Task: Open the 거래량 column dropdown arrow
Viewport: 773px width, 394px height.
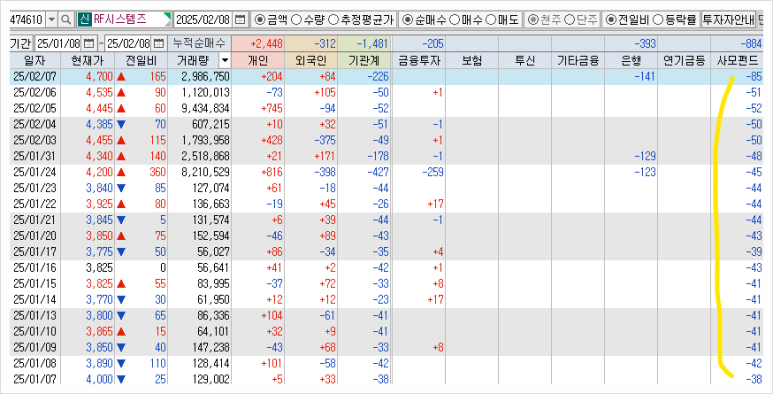Action: tap(225, 61)
